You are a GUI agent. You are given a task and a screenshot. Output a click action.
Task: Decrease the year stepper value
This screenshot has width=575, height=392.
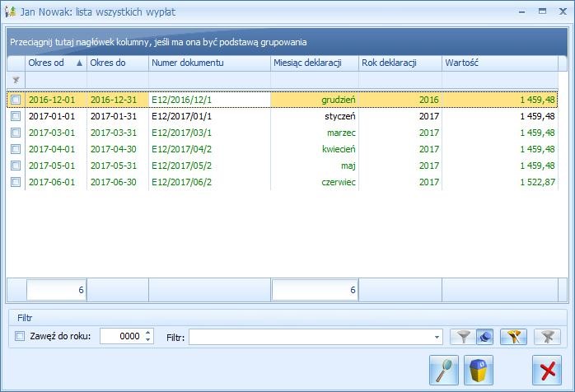147,340
